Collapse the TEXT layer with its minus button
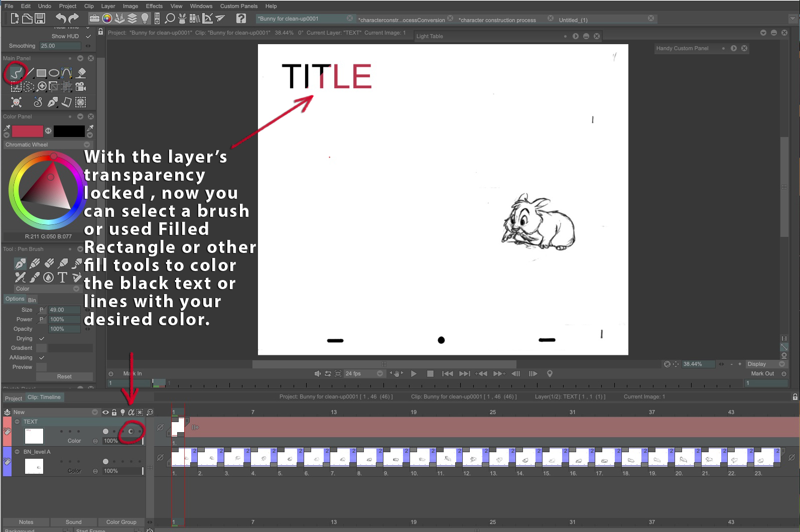This screenshot has width=800, height=532. (17, 422)
